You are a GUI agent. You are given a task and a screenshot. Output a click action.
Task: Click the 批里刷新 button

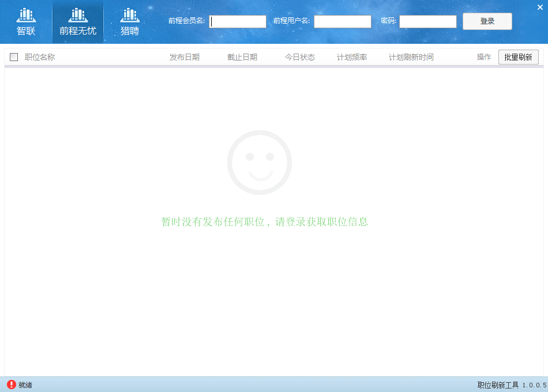(x=519, y=57)
